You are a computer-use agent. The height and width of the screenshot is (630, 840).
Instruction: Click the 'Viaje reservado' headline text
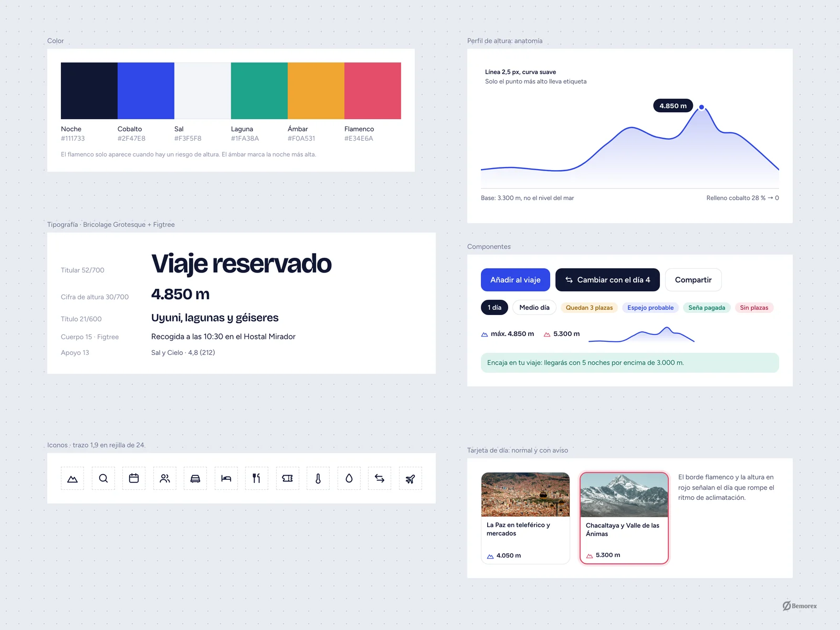click(x=241, y=264)
